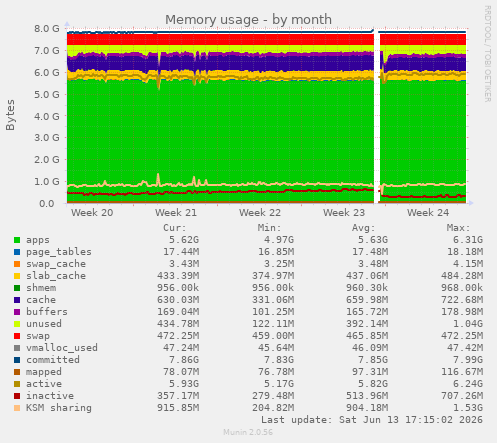Click the 'Memory usage - by month' title
The image size is (497, 443).
coord(248,20)
